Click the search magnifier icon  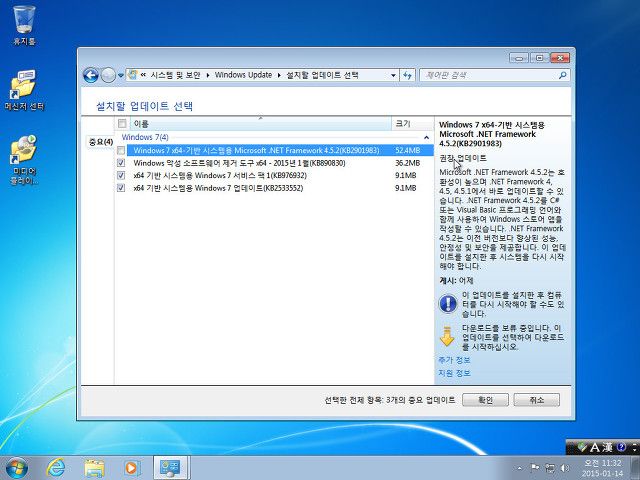coord(563,75)
